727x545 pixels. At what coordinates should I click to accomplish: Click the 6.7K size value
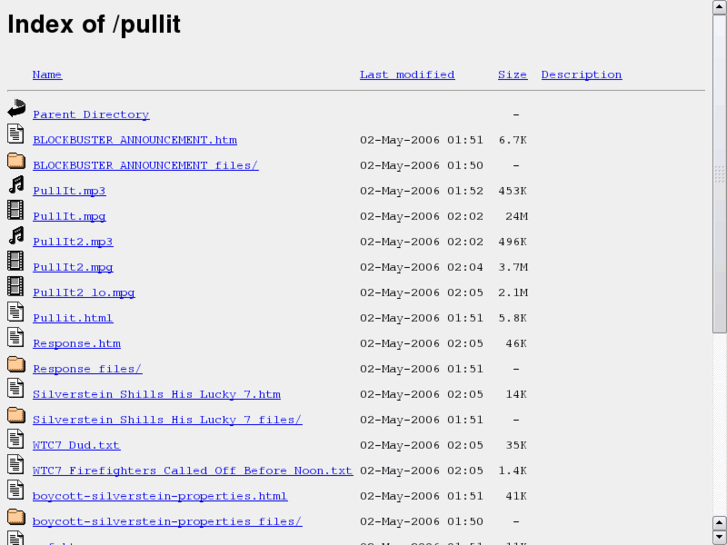[x=512, y=140]
